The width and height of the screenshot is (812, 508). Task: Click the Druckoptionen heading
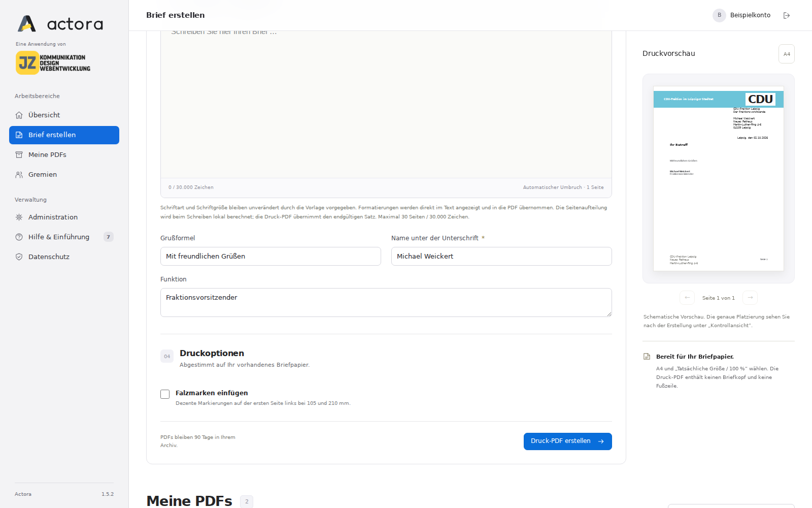pyautogui.click(x=212, y=354)
